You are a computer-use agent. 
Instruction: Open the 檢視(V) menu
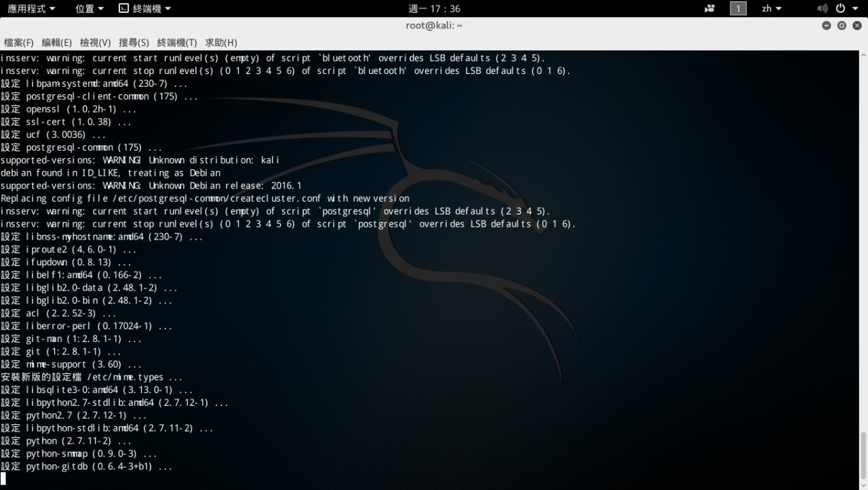pyautogui.click(x=95, y=43)
